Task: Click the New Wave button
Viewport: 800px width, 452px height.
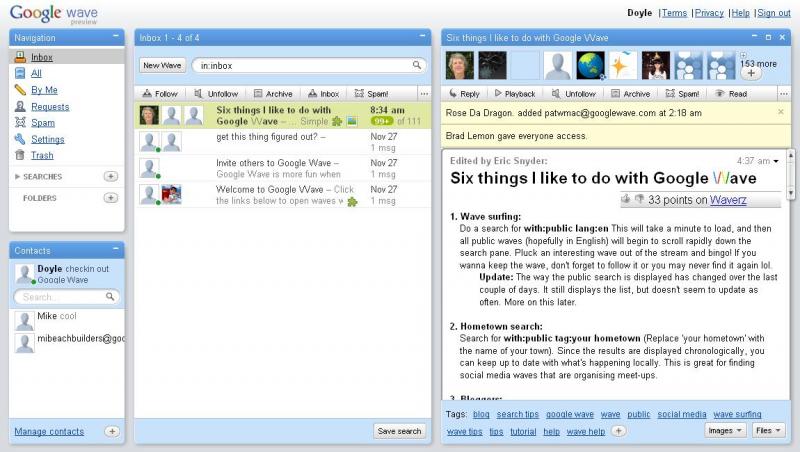Action: pyautogui.click(x=162, y=65)
